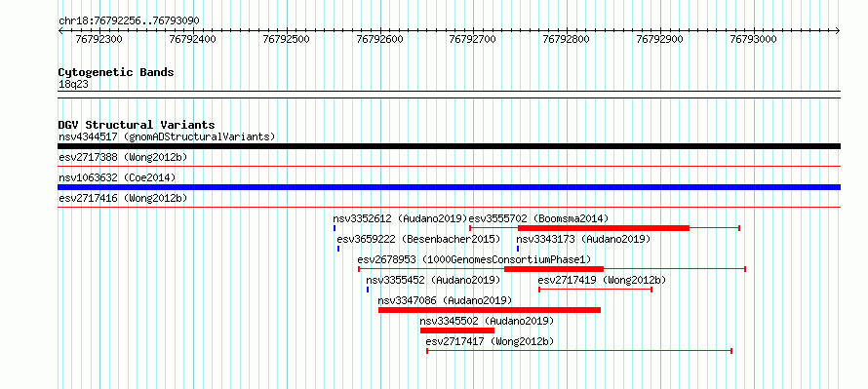The height and width of the screenshot is (389, 868).
Task: Click the right arrow on the ruler
Action: [838, 31]
